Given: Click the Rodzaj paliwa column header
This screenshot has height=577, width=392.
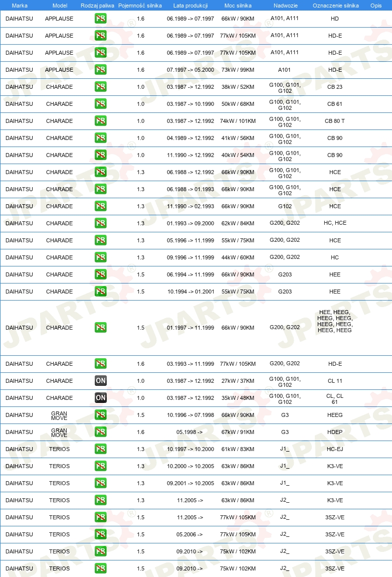Looking at the screenshot, I should click(97, 6).
